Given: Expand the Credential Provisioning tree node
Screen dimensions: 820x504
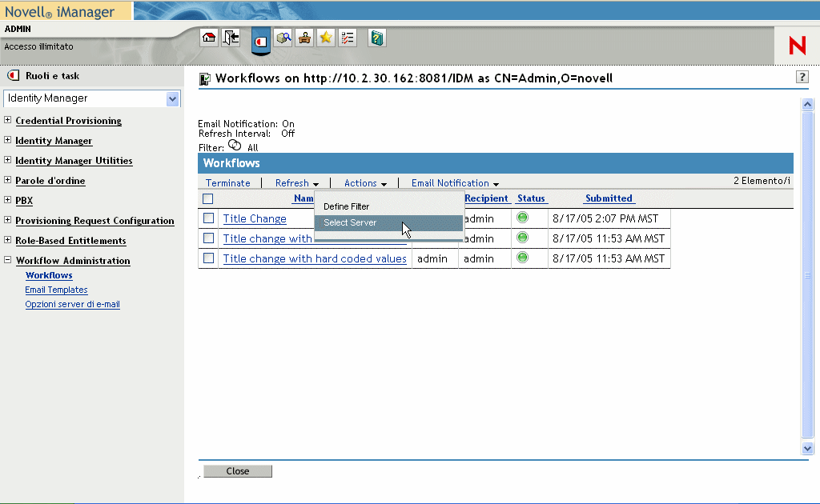Looking at the screenshot, I should (x=8, y=121).
